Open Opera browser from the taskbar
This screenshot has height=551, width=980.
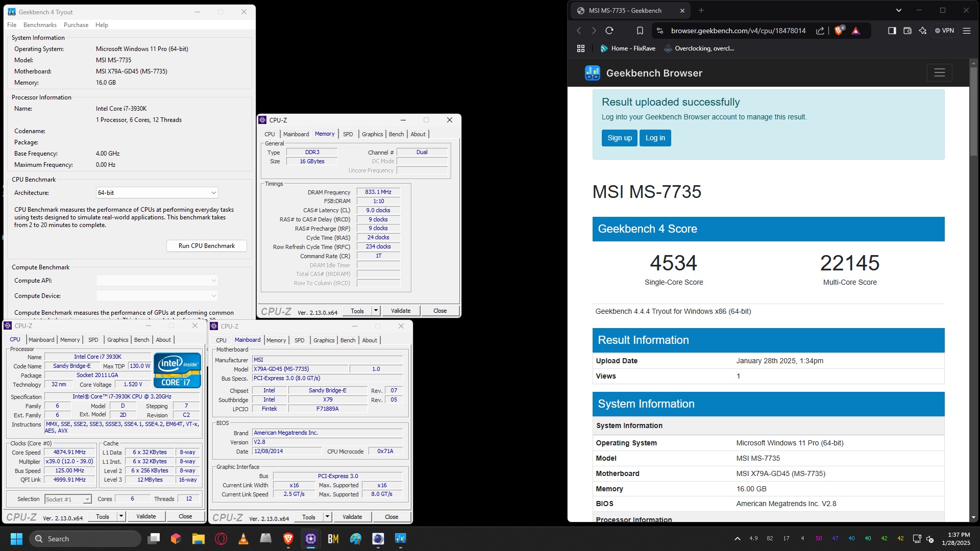click(x=221, y=539)
